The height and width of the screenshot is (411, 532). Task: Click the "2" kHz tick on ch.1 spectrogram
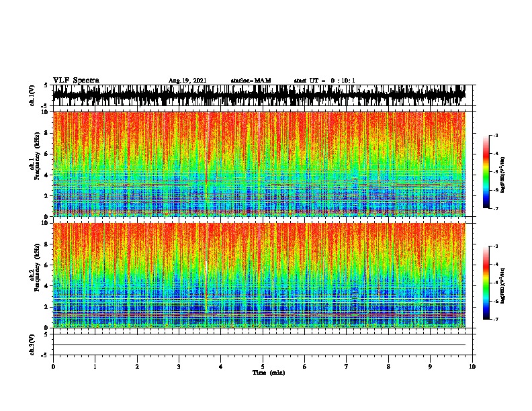[47, 196]
